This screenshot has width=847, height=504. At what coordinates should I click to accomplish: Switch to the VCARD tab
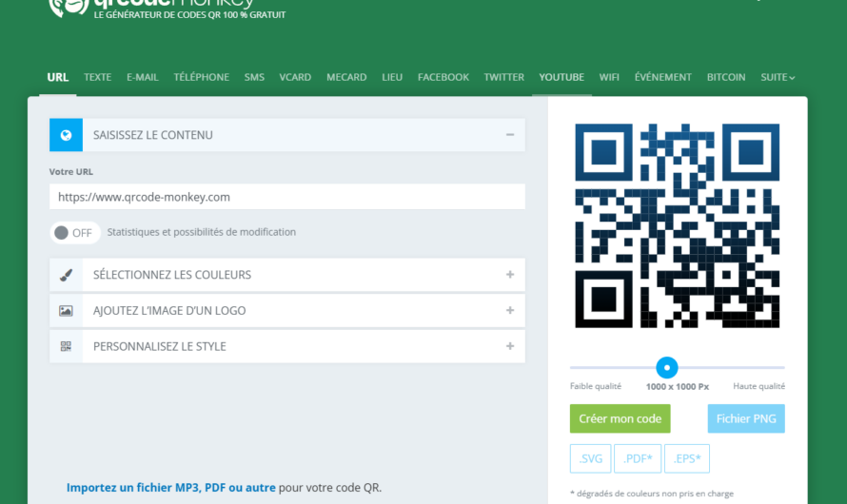(295, 77)
